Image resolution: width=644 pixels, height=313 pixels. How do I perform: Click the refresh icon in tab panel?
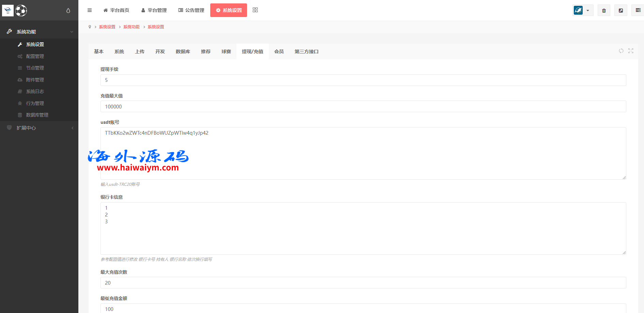click(x=621, y=51)
